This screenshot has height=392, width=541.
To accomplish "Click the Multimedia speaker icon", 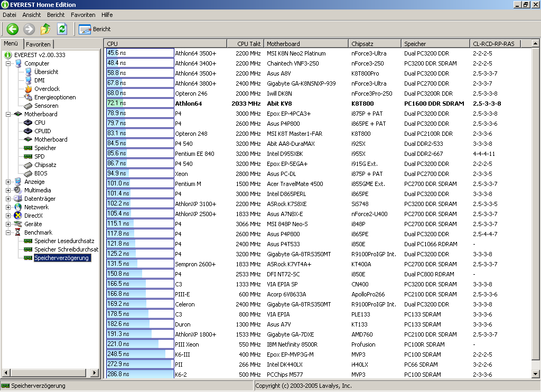I will 18,190.
